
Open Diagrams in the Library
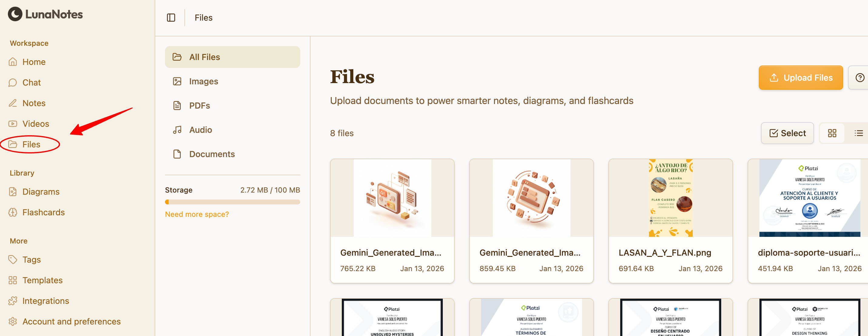(x=41, y=191)
